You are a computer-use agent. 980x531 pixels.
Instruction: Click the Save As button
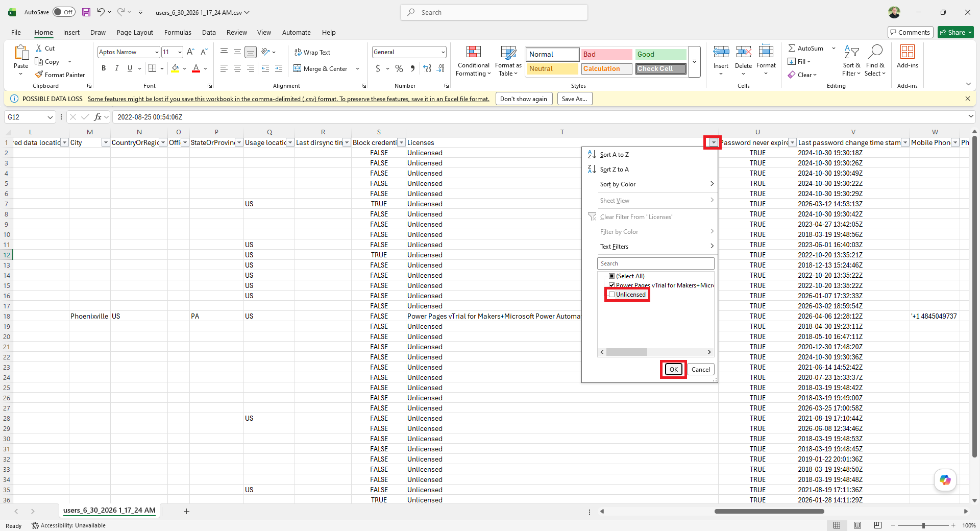coord(575,99)
